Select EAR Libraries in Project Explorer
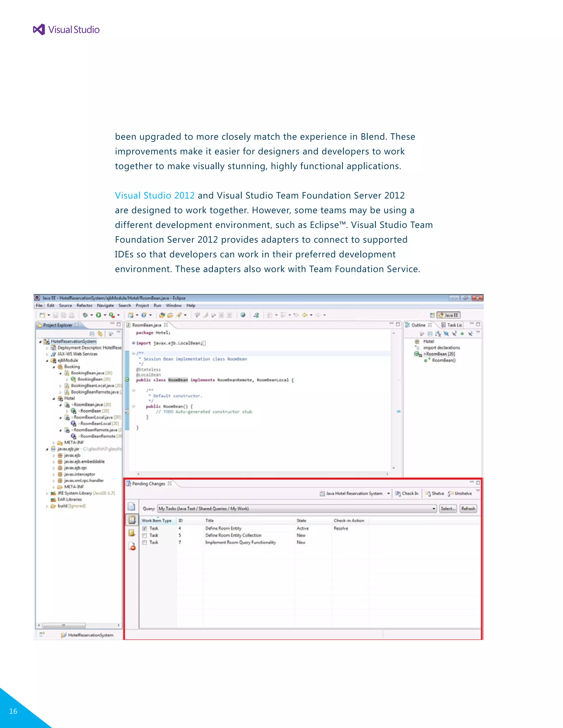 click(66, 500)
